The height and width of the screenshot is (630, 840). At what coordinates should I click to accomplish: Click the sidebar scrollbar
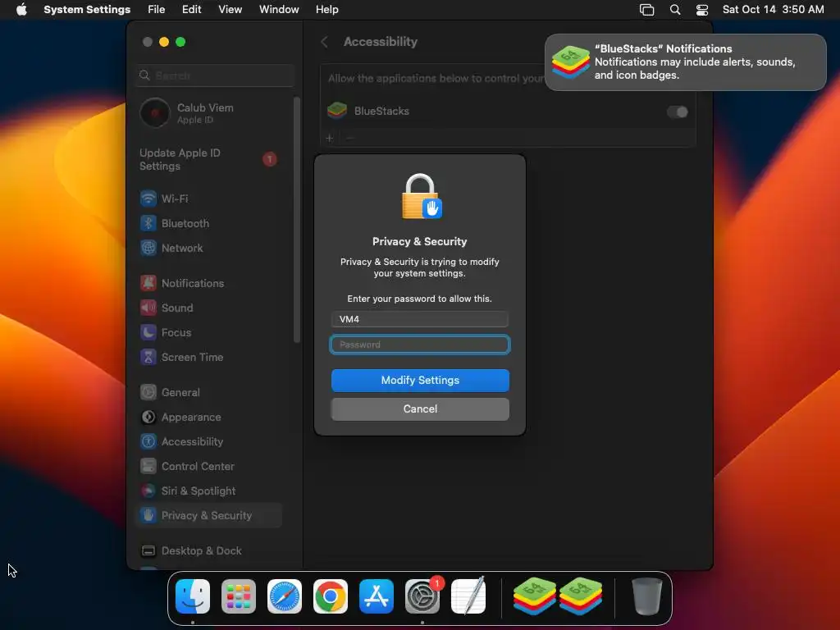pos(297,220)
